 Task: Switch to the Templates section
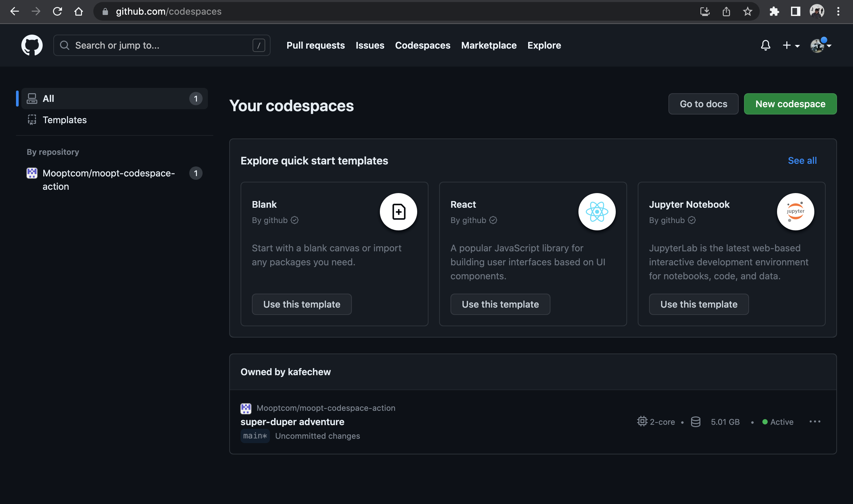coord(65,120)
